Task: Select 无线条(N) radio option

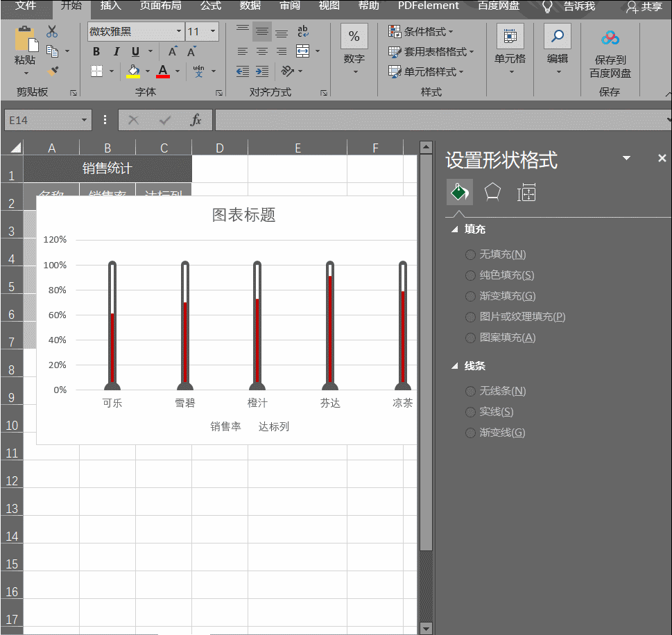Action: (x=470, y=391)
